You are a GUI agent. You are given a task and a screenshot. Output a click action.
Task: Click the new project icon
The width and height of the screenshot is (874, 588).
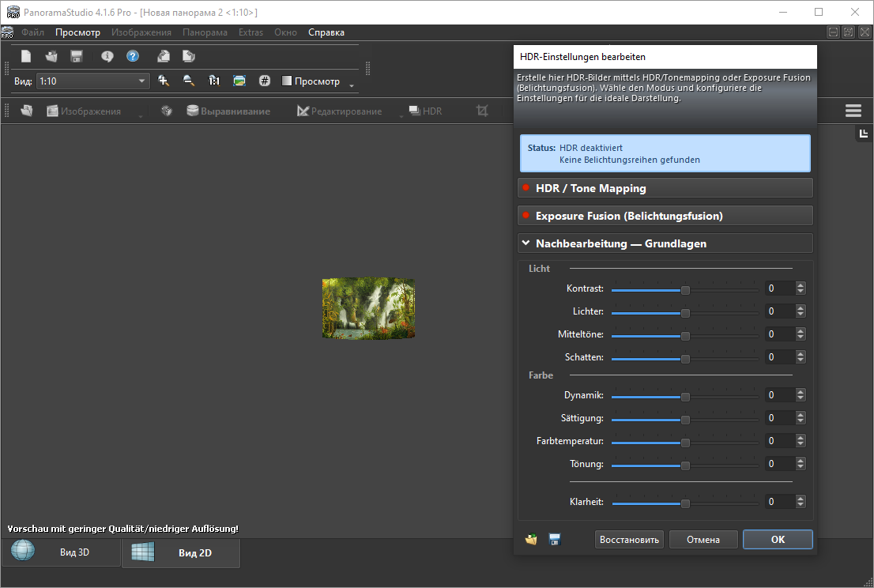tap(26, 56)
